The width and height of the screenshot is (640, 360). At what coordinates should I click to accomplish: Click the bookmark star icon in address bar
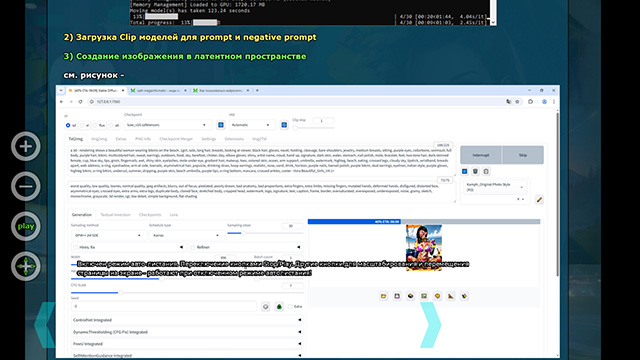click(517, 102)
